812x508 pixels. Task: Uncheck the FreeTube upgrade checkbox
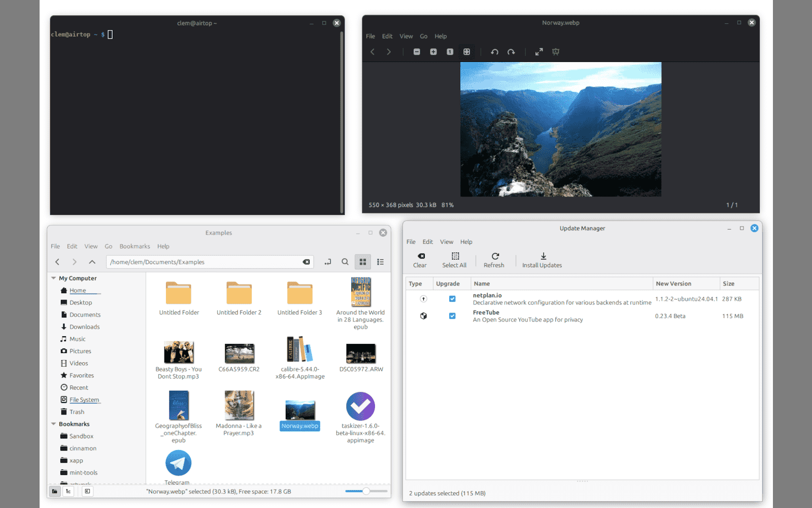(x=452, y=316)
